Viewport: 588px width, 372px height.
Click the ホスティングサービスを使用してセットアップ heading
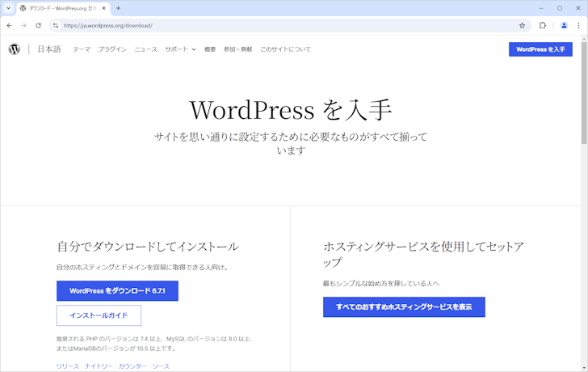[423, 254]
